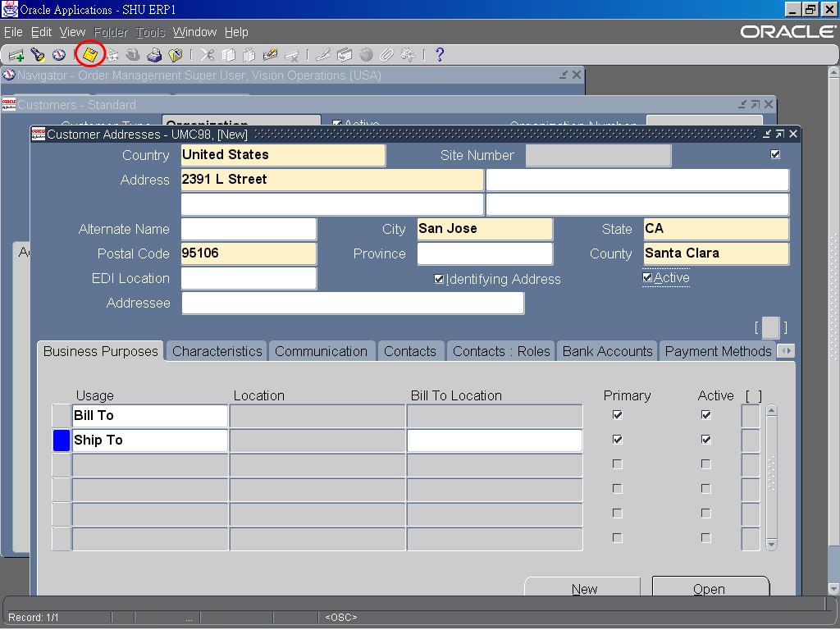This screenshot has height=630, width=840.
Task: Toggle Active checkbox for Bill To row
Action: pos(705,414)
